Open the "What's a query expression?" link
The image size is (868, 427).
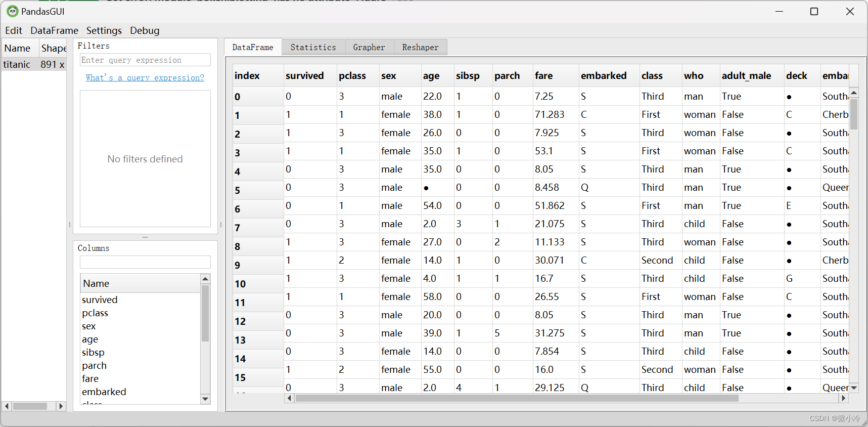[x=145, y=77]
